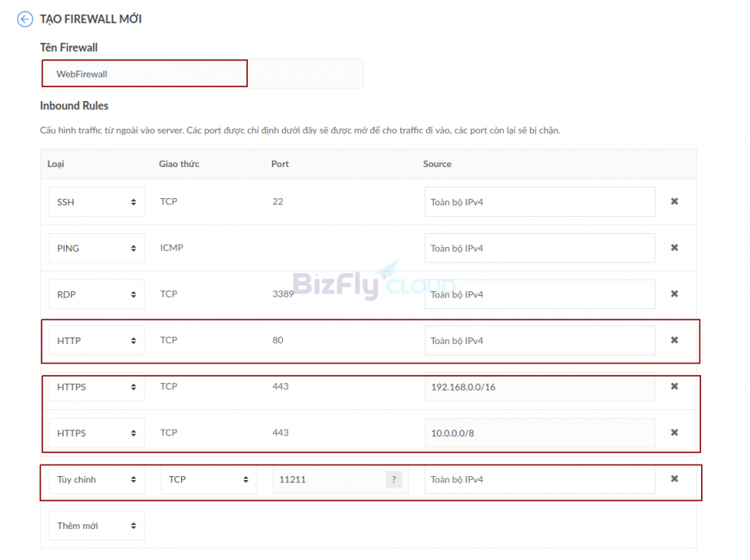Viewport: 750px width, 560px height.
Task: Go back using the circled arrow icon
Action: tap(25, 19)
